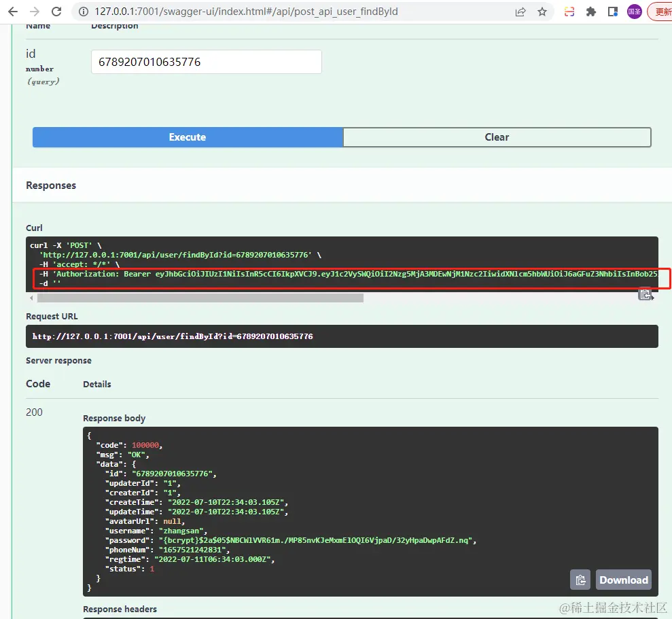
Task: Execute the findById request
Action: tap(188, 137)
